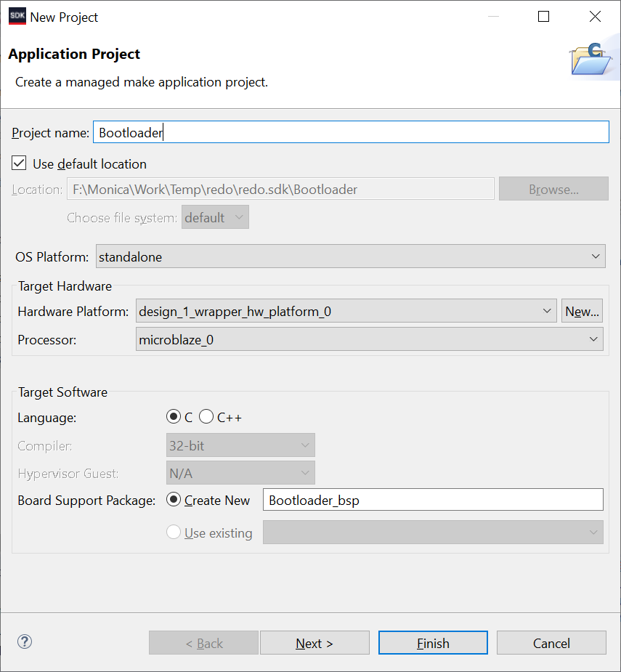Open the Processor microblaze_0 dropdown

click(370, 339)
